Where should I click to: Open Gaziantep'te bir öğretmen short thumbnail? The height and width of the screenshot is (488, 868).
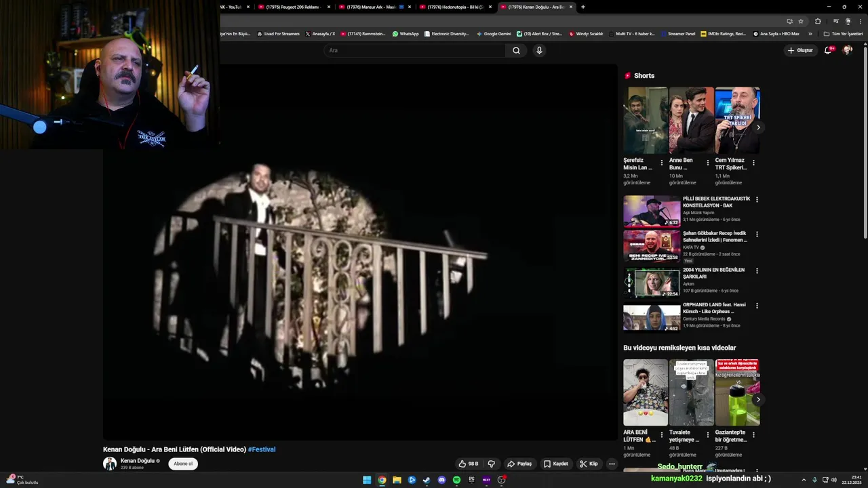(738, 392)
